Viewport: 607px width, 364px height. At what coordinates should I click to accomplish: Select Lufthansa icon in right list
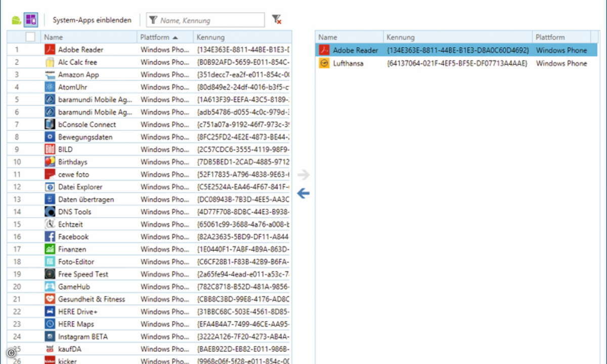tap(324, 63)
